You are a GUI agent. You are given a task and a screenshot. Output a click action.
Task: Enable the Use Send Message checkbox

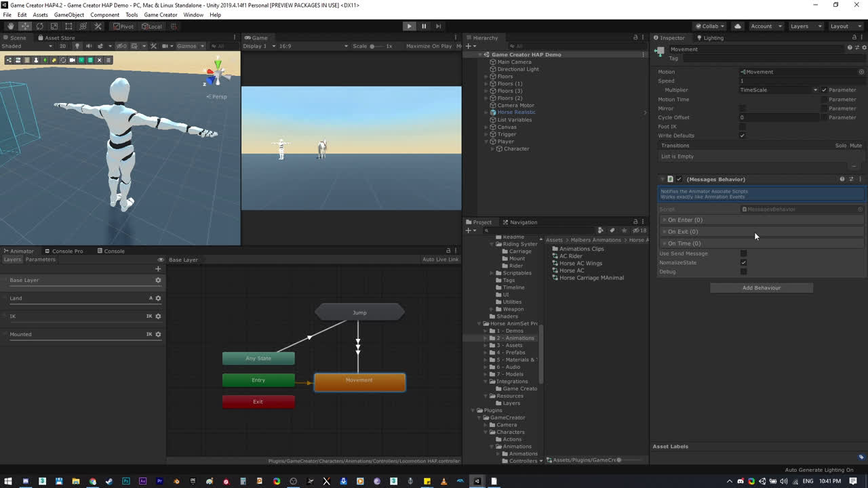pos(743,253)
